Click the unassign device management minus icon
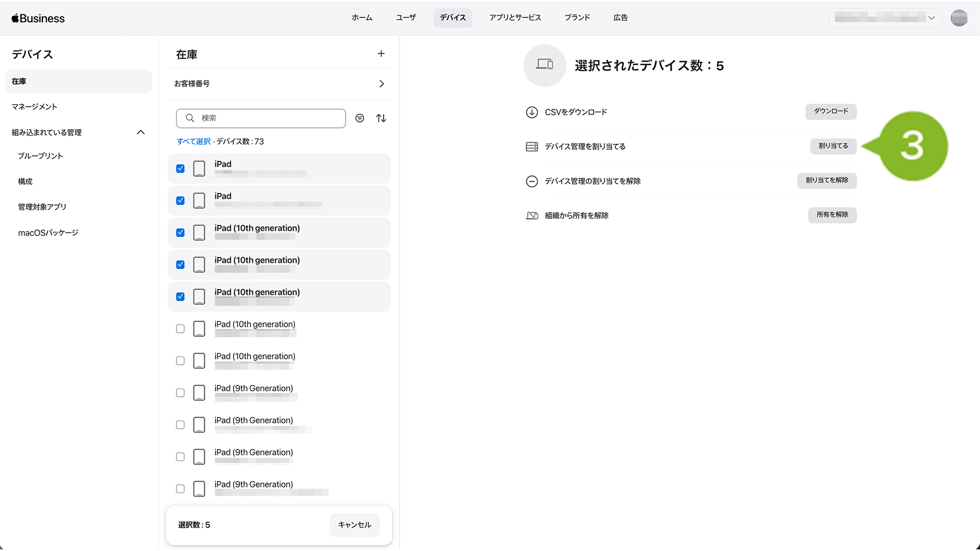The height and width of the screenshot is (551, 980). tap(531, 181)
